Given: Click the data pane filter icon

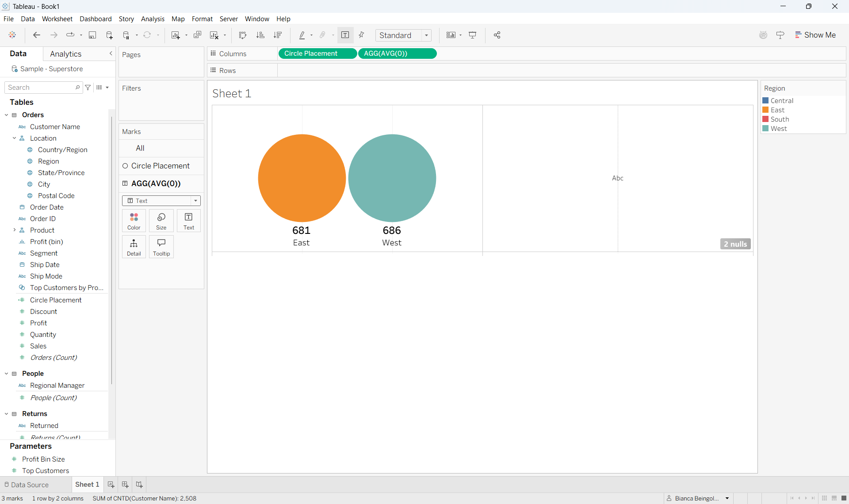Looking at the screenshot, I should pos(88,88).
